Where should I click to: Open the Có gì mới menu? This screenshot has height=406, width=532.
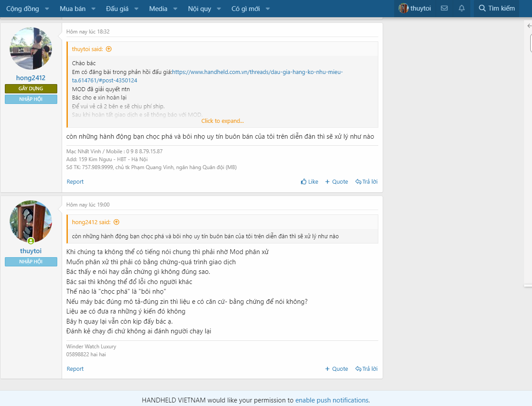(x=245, y=9)
